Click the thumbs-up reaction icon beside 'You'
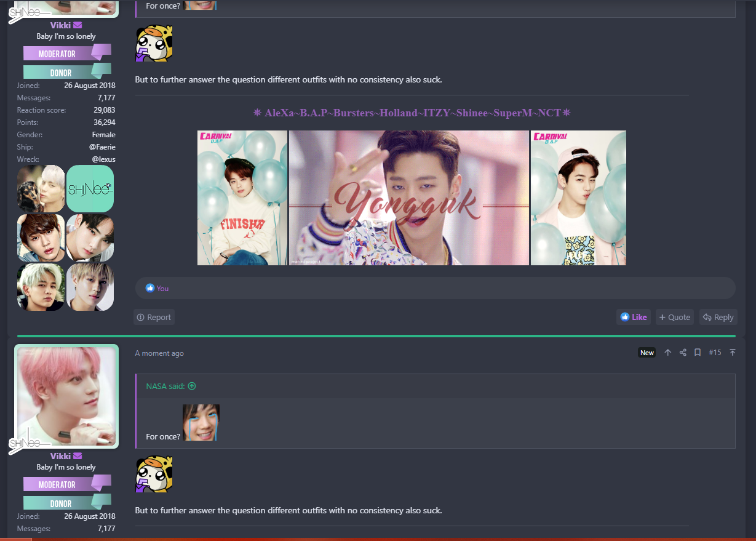The width and height of the screenshot is (756, 541). (x=150, y=288)
